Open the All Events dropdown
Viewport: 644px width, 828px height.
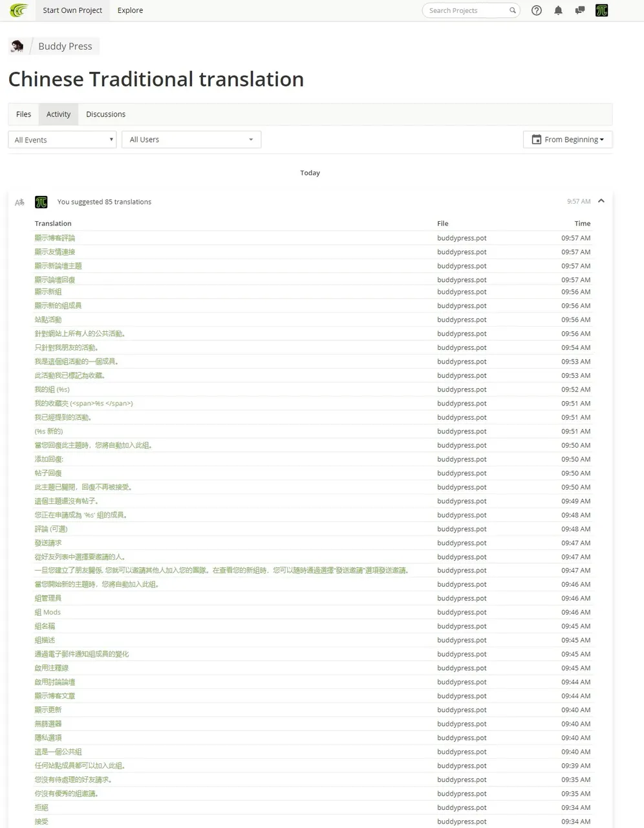62,140
